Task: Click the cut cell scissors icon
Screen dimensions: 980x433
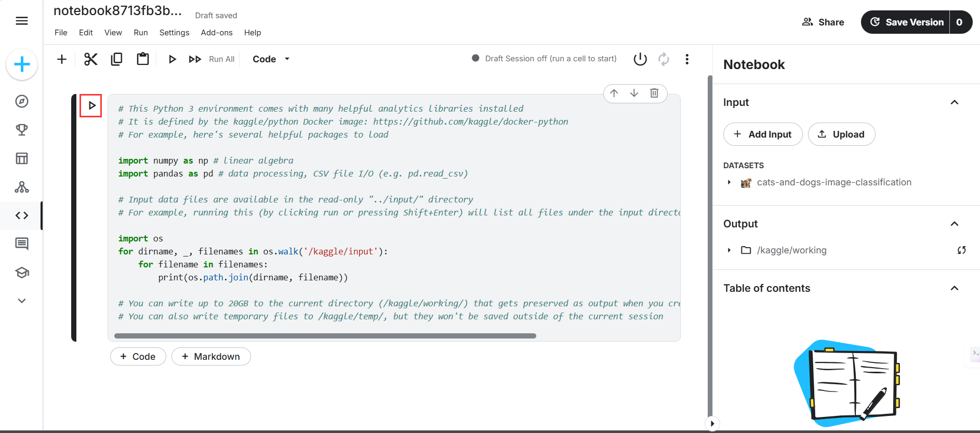Action: click(x=91, y=59)
